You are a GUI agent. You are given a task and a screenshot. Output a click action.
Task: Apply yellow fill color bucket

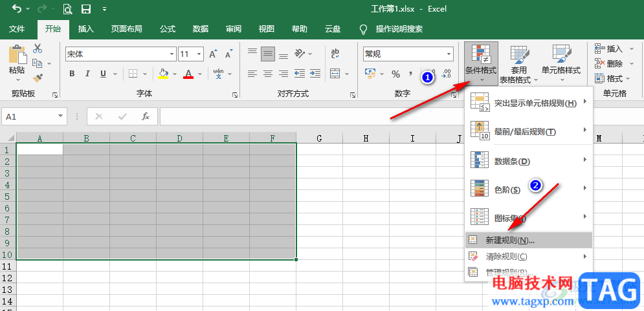164,74
